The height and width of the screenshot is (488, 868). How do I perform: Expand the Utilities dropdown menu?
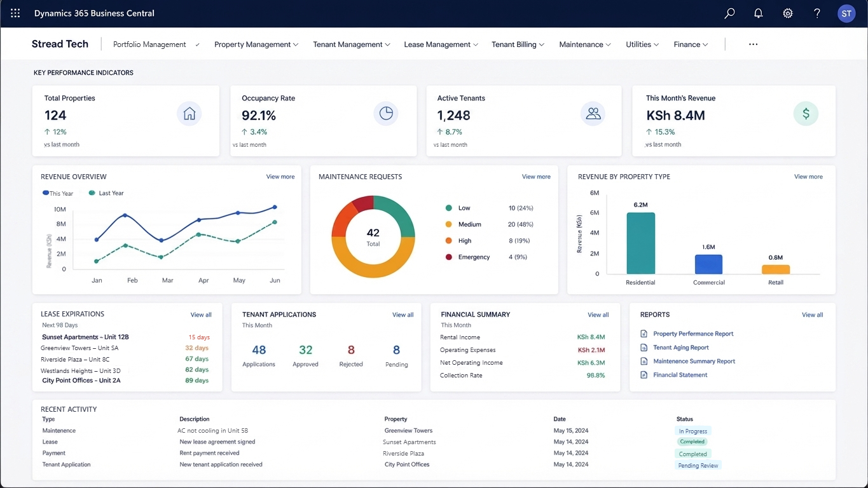click(642, 44)
